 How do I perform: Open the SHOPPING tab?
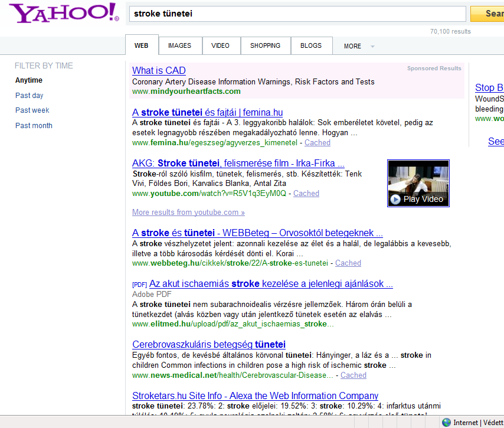click(265, 45)
